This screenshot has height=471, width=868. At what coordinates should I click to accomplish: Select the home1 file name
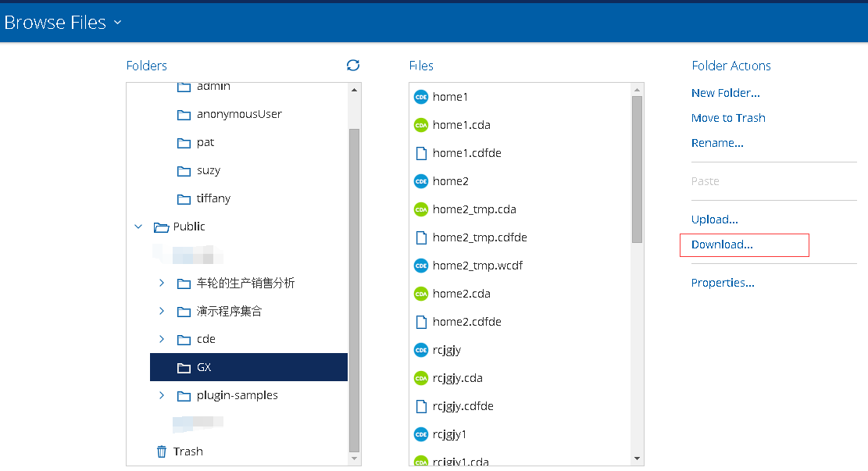click(450, 97)
